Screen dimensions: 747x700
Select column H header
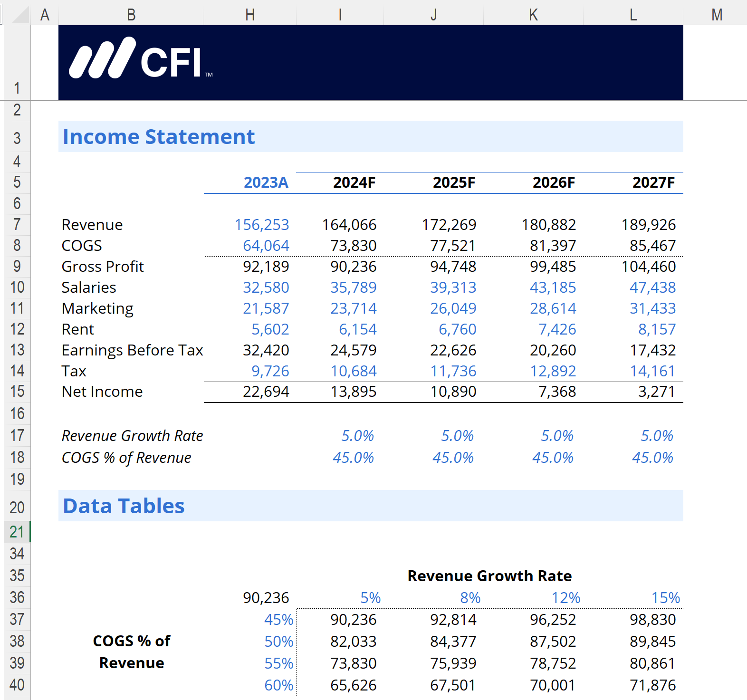(x=250, y=15)
